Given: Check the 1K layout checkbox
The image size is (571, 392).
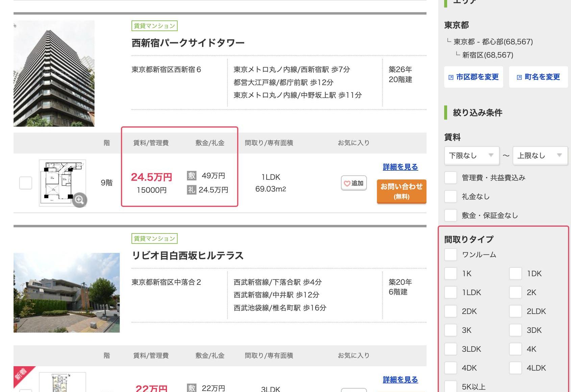Looking at the screenshot, I should [x=451, y=273].
